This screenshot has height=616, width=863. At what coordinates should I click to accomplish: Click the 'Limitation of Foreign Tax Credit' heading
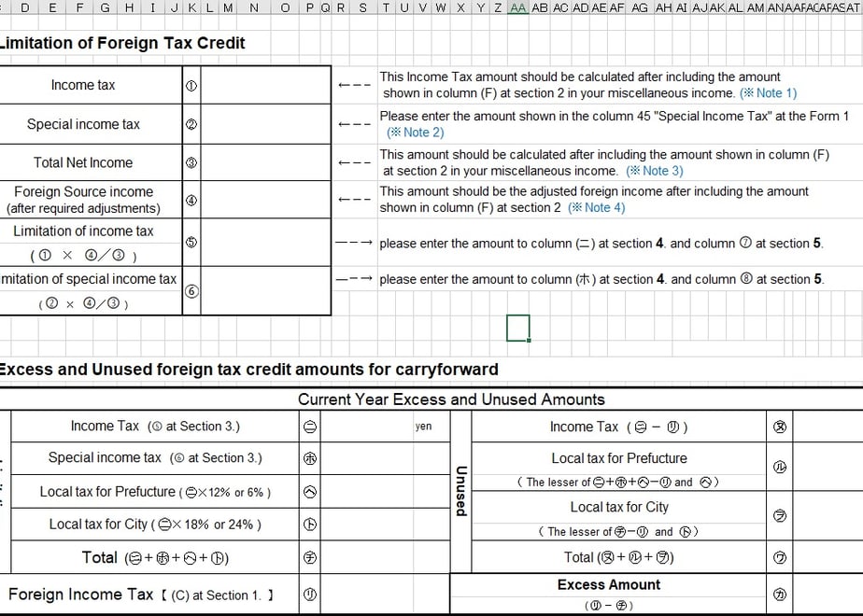[122, 43]
